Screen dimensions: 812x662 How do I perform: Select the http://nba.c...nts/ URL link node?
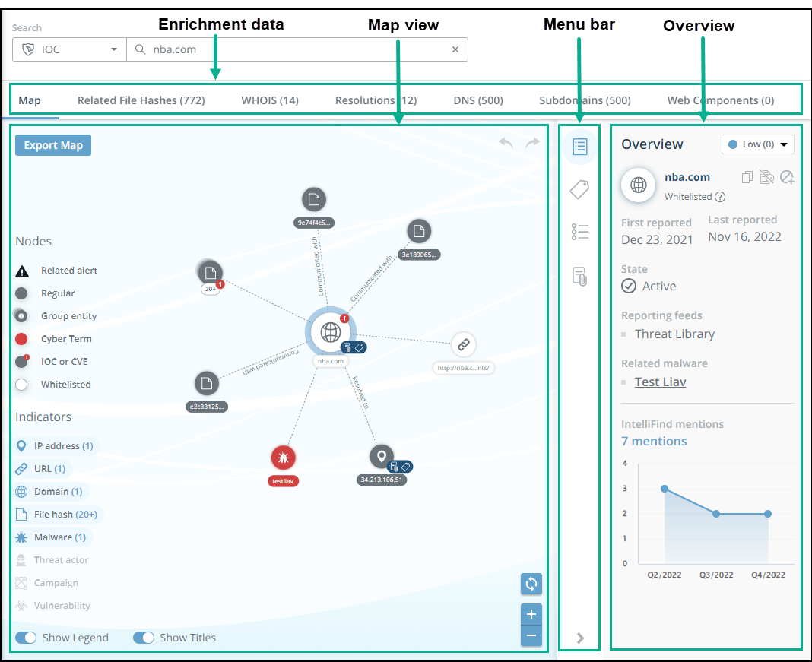[x=464, y=345]
